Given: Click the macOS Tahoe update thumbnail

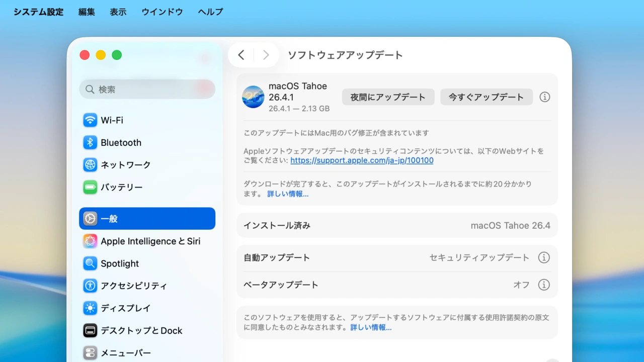Looking at the screenshot, I should point(253,97).
